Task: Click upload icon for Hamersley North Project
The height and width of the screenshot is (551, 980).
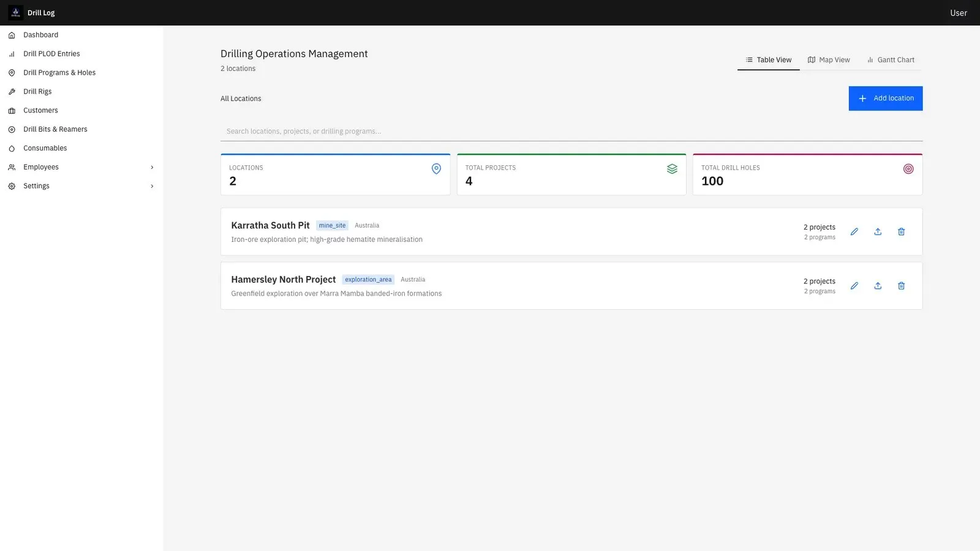Action: pos(878,286)
